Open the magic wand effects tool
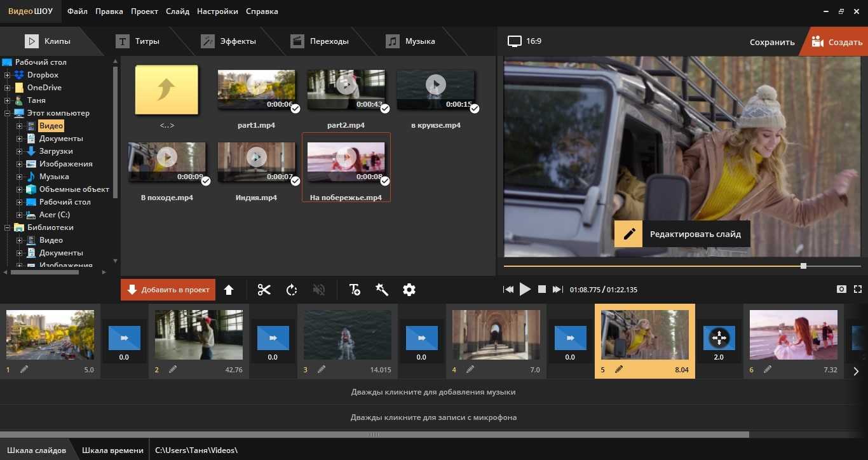This screenshot has width=868, height=460. [382, 290]
